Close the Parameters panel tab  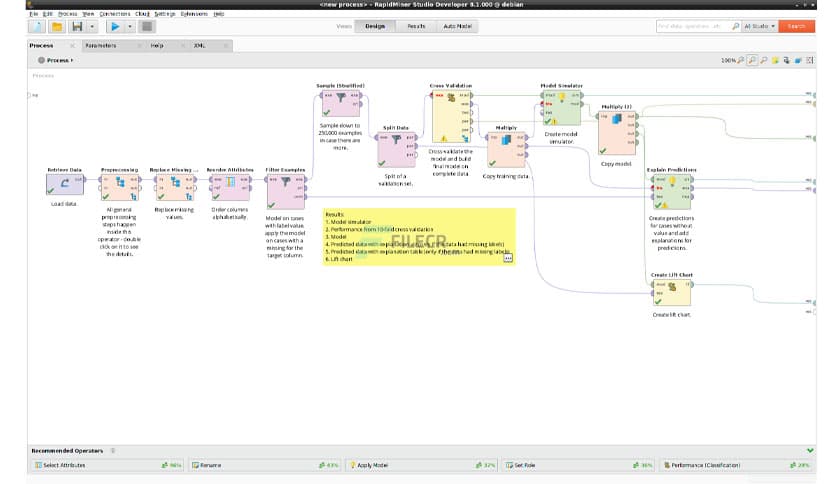(140, 46)
